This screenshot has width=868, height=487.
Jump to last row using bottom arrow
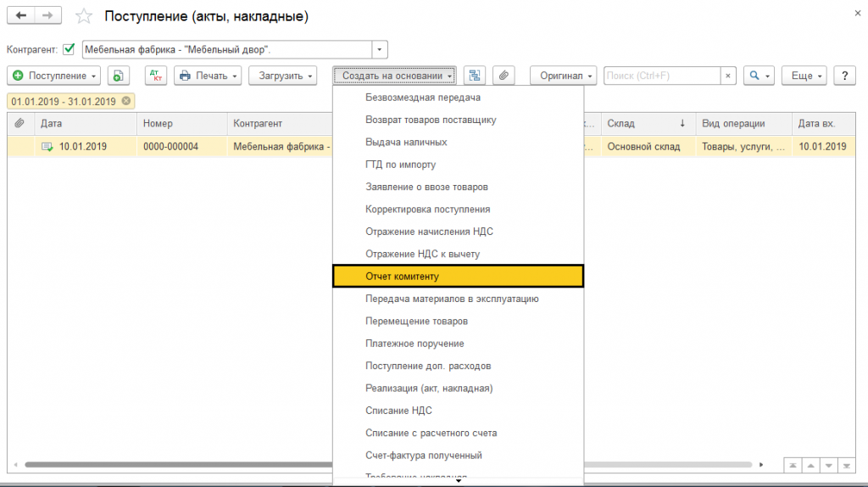[x=848, y=465]
